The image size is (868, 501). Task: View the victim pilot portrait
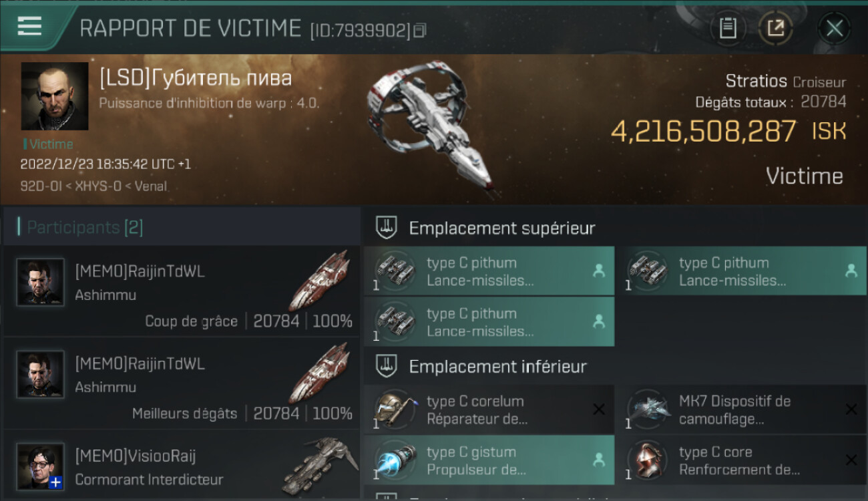(55, 96)
